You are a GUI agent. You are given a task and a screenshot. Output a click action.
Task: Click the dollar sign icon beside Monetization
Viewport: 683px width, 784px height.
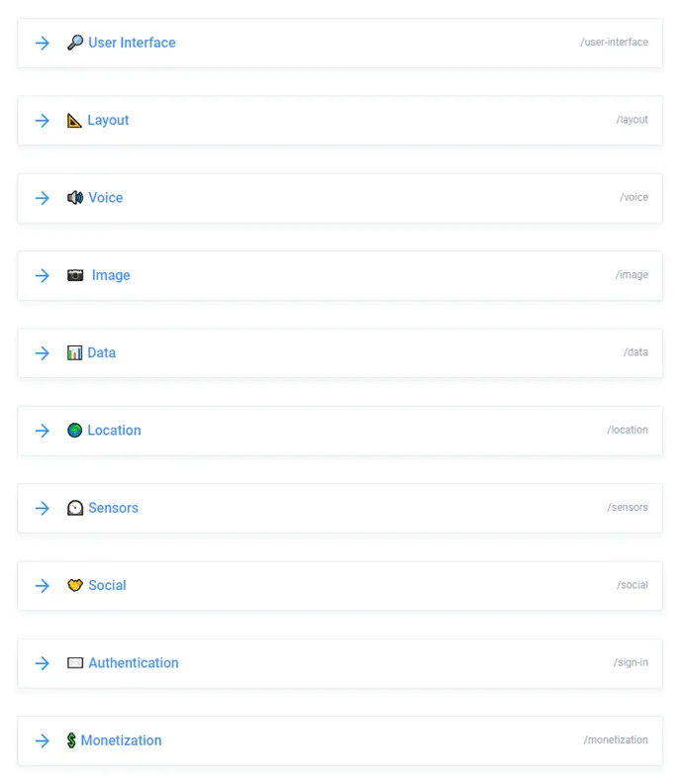click(x=71, y=740)
